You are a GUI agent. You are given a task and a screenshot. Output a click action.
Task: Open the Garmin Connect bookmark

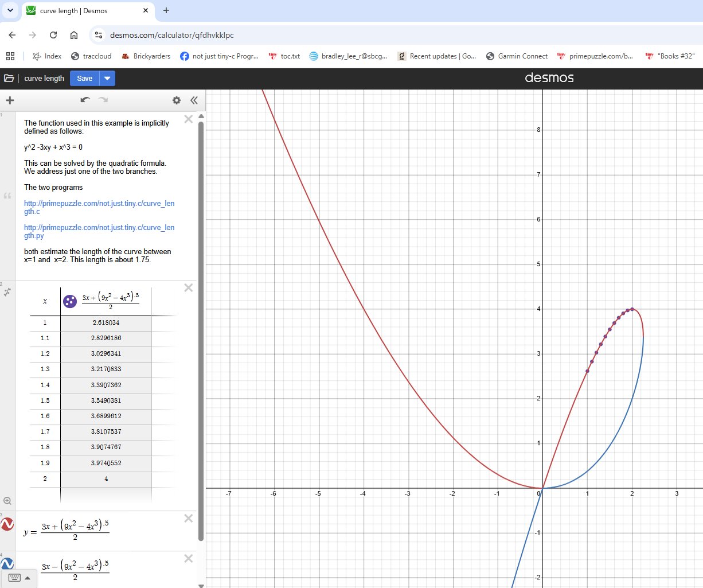[517, 56]
